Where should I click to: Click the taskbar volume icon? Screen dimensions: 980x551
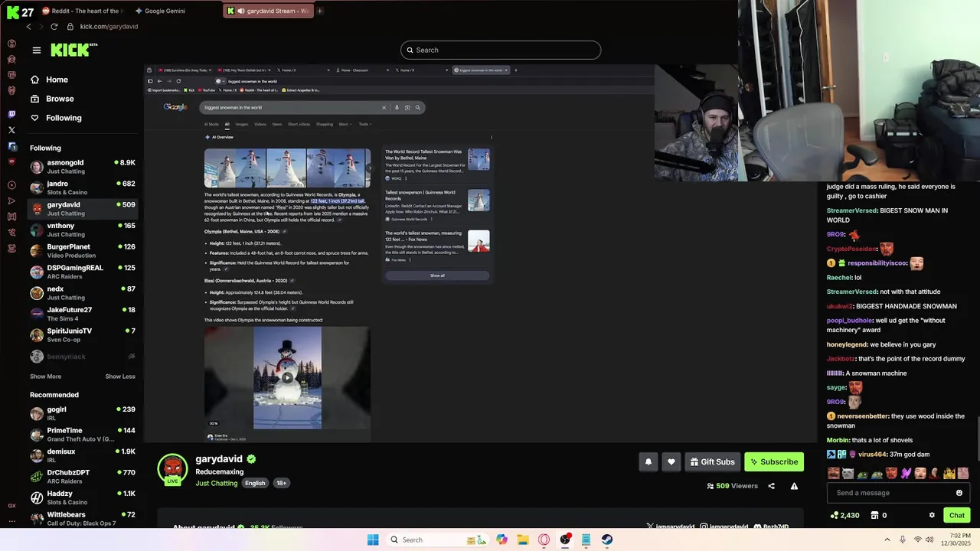929,540
